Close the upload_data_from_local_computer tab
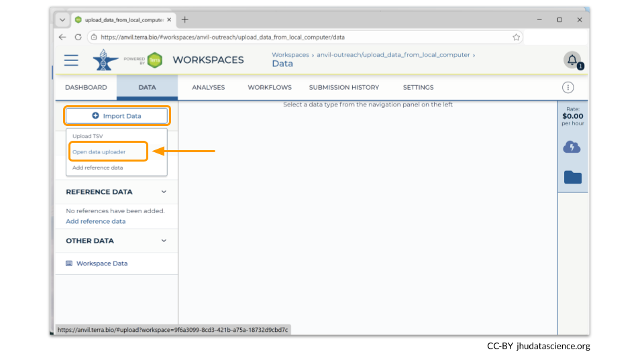The width and height of the screenshot is (644, 362). point(169,19)
